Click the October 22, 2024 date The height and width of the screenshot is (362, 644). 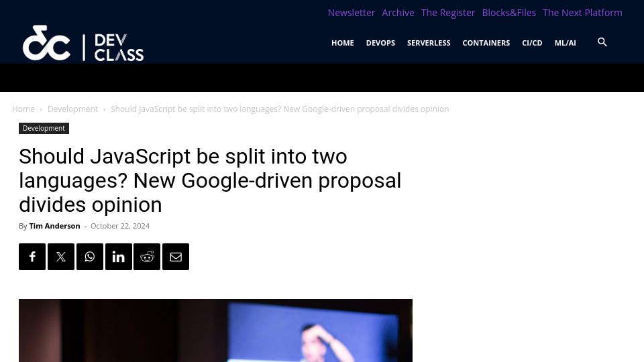coord(120,226)
